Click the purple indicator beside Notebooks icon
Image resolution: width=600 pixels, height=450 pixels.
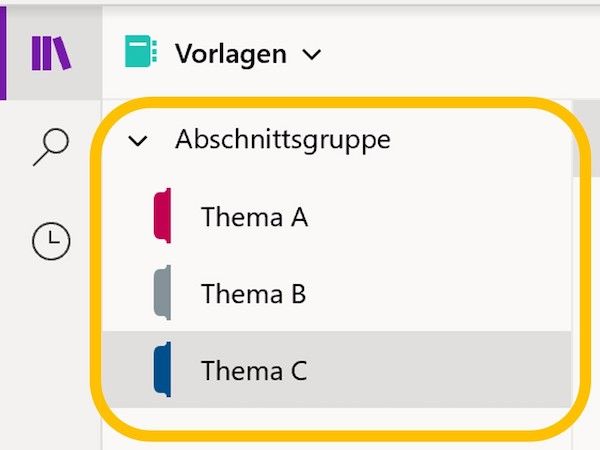tap(3, 52)
